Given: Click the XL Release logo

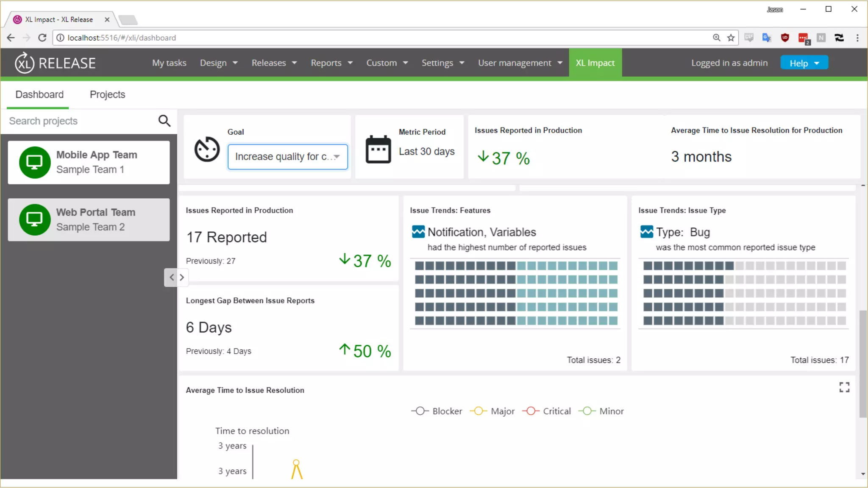Looking at the screenshot, I should [55, 63].
